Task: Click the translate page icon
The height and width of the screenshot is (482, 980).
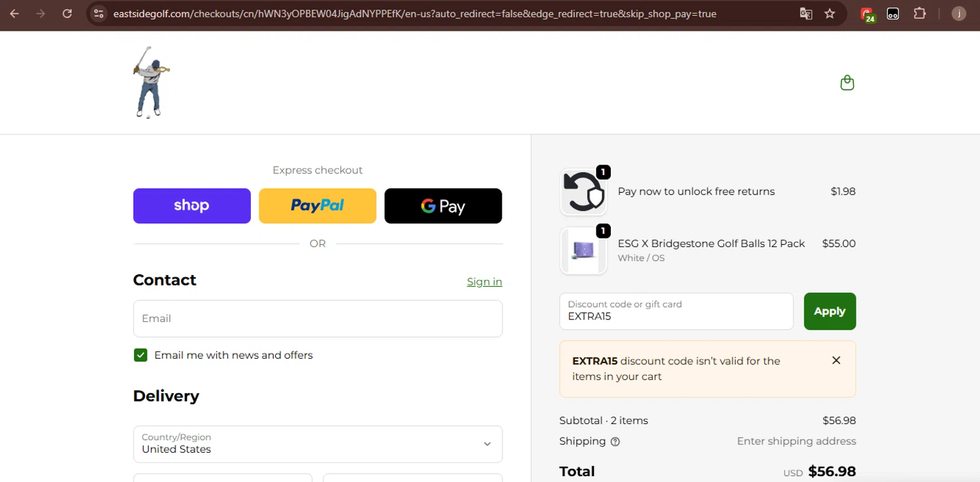Action: [x=806, y=14]
